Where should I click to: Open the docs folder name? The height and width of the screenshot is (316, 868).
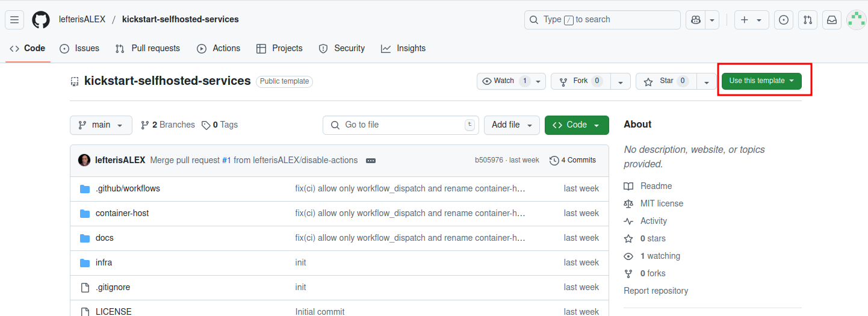pos(105,238)
